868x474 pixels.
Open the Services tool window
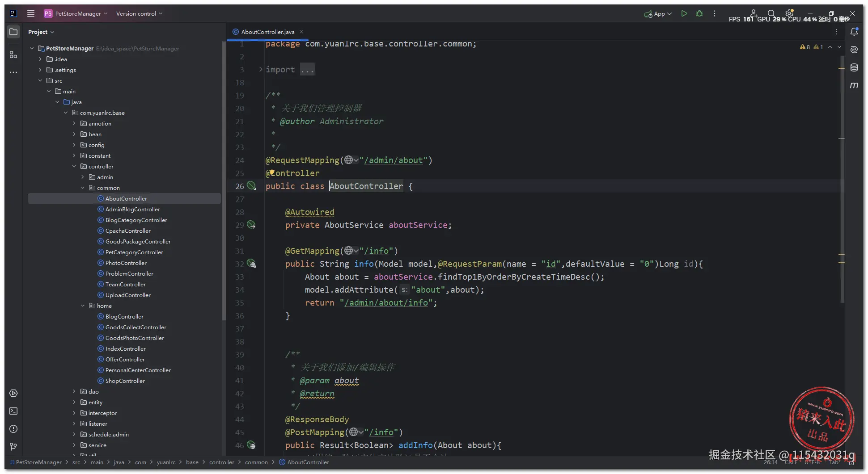click(x=13, y=393)
